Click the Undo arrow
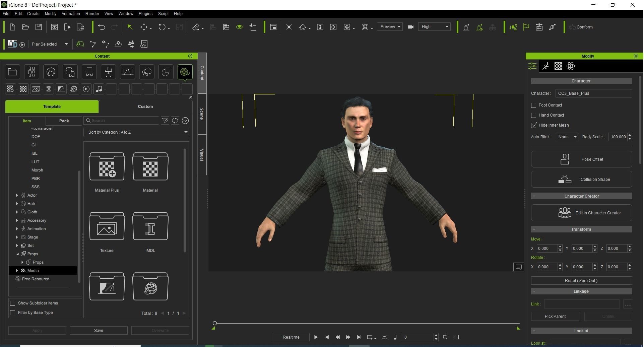This screenshot has width=644, height=347. 101,27
